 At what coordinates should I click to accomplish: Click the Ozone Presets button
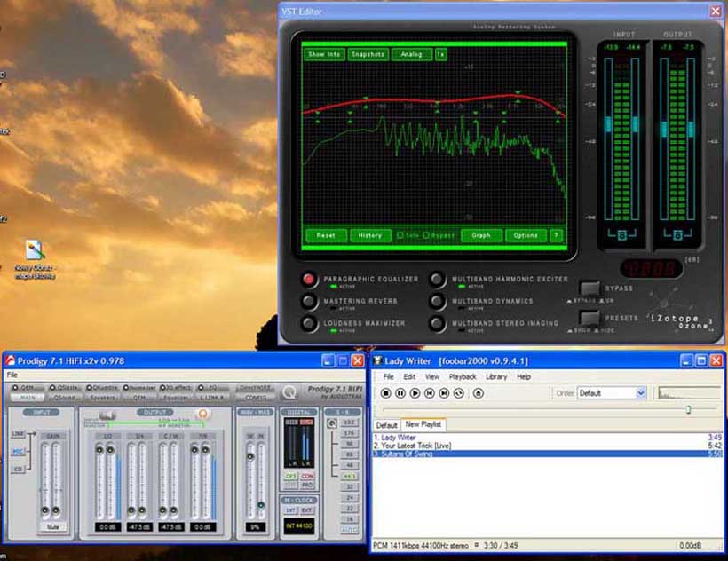pos(590,318)
